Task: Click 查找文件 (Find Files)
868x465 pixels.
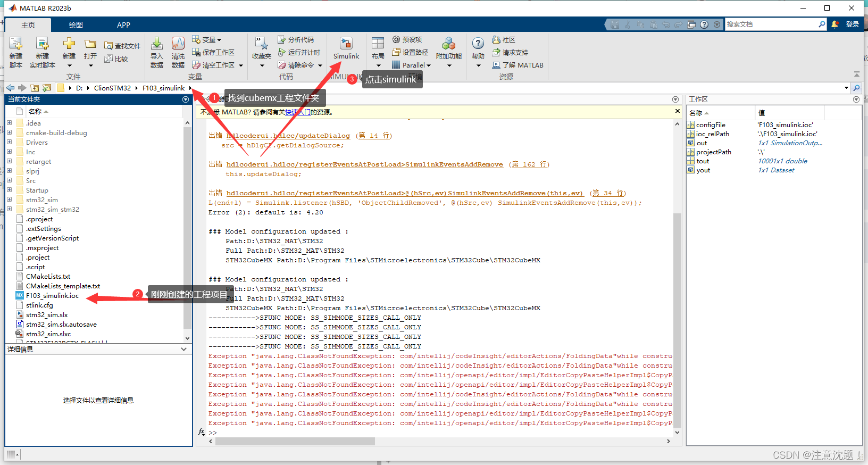Action: tap(122, 46)
